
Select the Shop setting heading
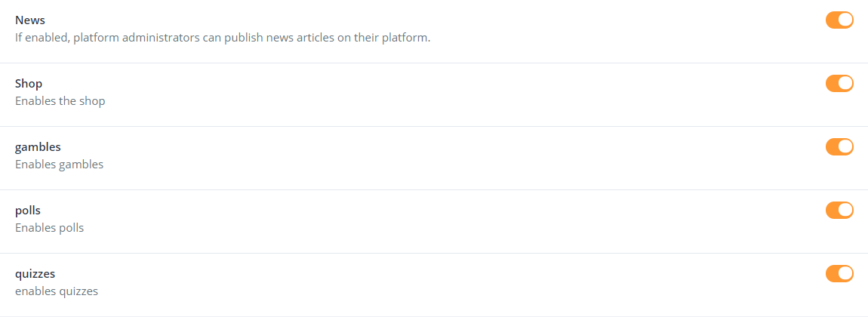[29, 84]
